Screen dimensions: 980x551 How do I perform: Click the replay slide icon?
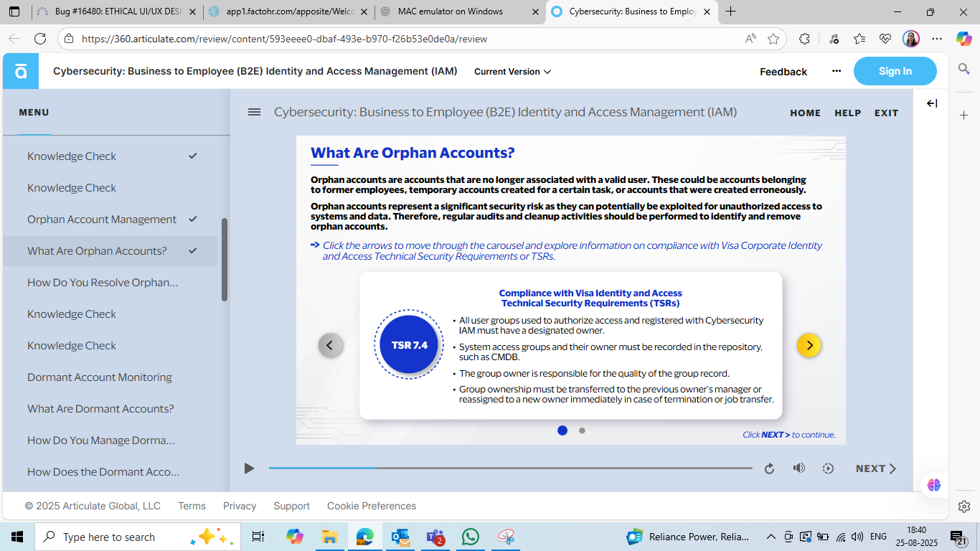769,468
